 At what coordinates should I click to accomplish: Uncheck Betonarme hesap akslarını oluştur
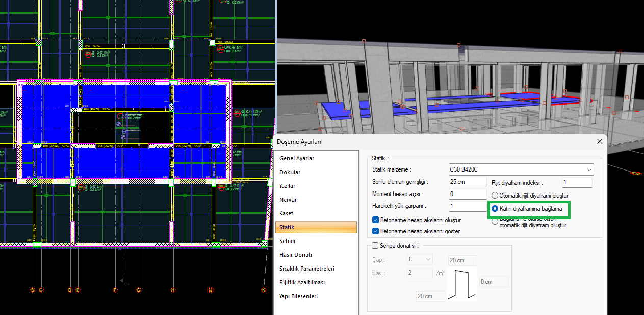click(376, 221)
